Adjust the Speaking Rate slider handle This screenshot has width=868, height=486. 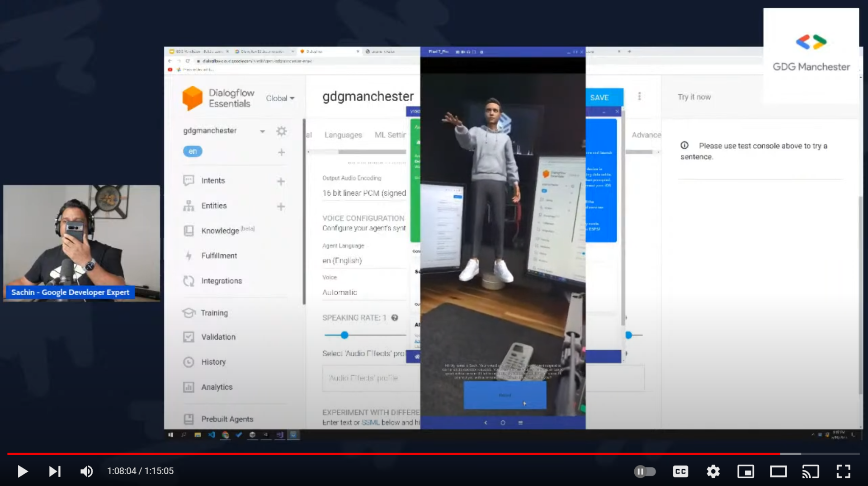(344, 335)
